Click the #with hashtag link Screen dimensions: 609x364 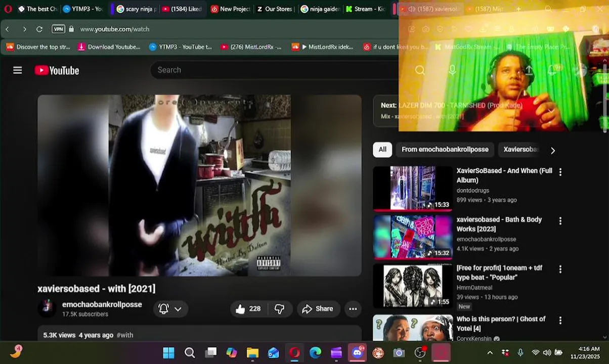pyautogui.click(x=125, y=335)
